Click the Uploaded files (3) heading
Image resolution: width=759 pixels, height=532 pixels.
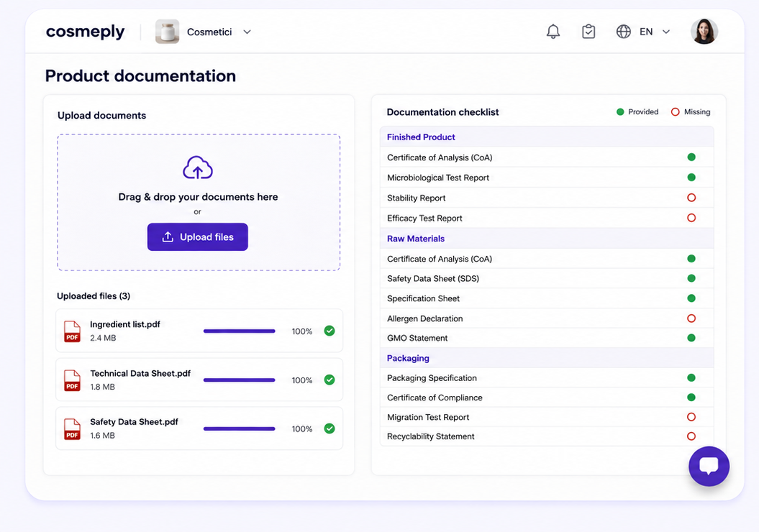[94, 296]
